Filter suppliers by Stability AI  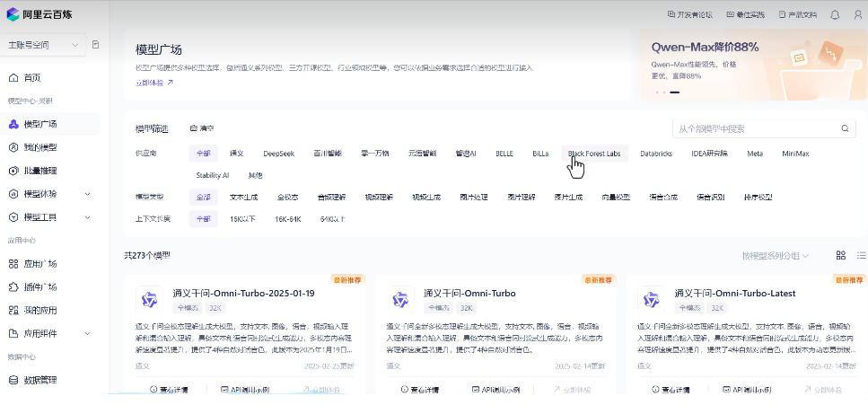[213, 175]
